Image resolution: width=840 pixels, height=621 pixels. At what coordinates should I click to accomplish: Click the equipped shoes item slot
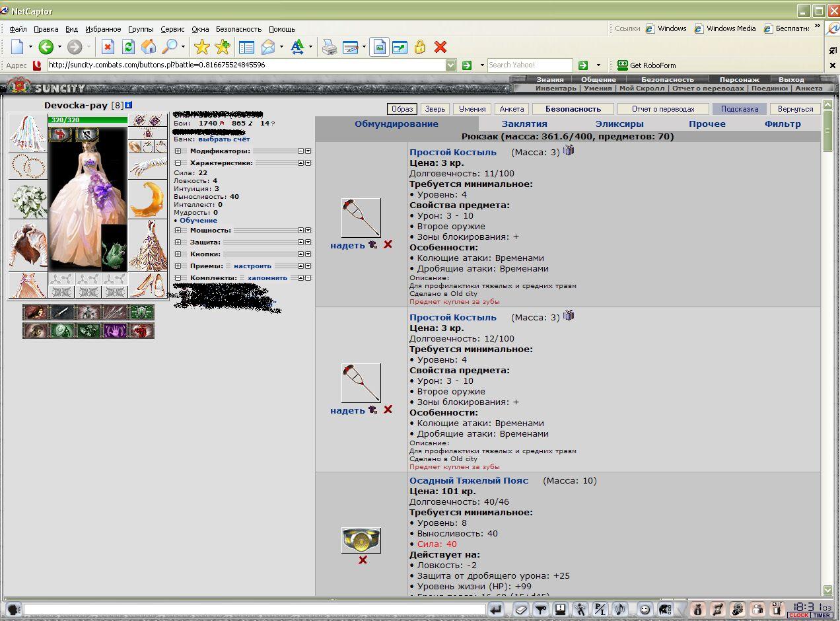147,285
